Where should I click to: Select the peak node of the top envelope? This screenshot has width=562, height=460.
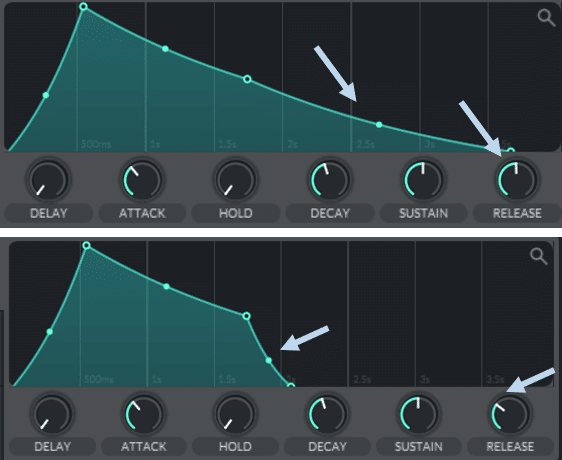coord(83,6)
